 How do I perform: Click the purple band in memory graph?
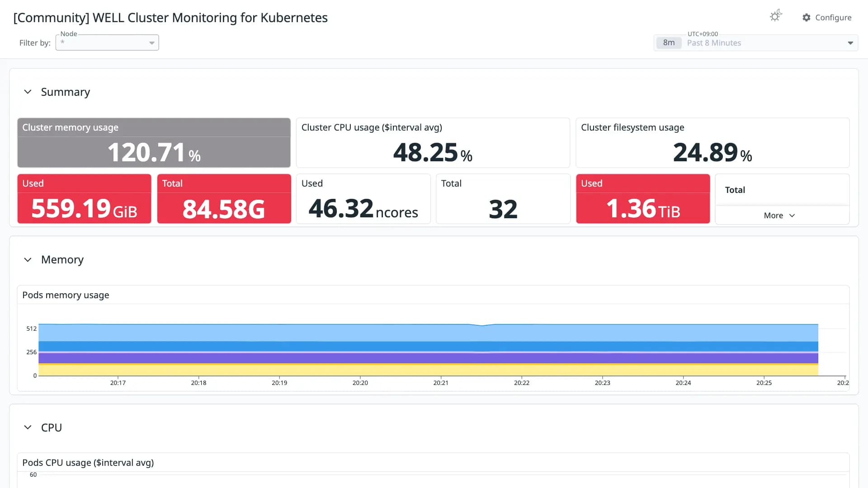pyautogui.click(x=428, y=358)
